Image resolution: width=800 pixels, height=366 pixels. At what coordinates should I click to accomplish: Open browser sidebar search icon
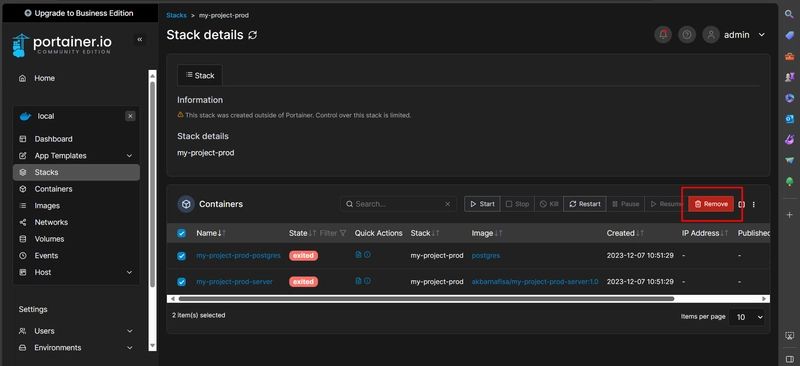(789, 14)
